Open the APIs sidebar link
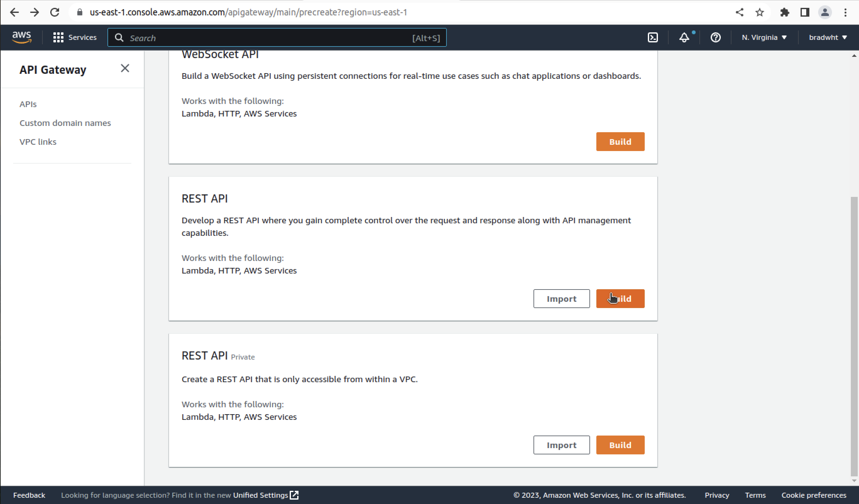This screenshot has width=859, height=504. [x=28, y=104]
